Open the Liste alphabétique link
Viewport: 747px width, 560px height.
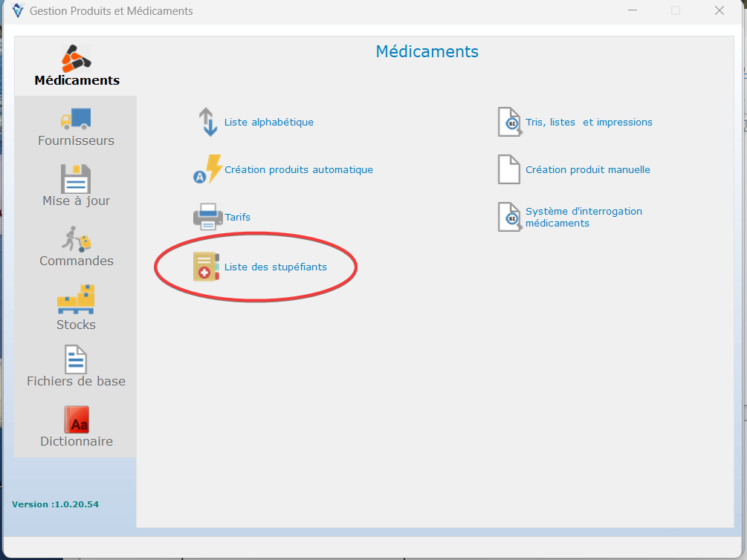(x=269, y=123)
